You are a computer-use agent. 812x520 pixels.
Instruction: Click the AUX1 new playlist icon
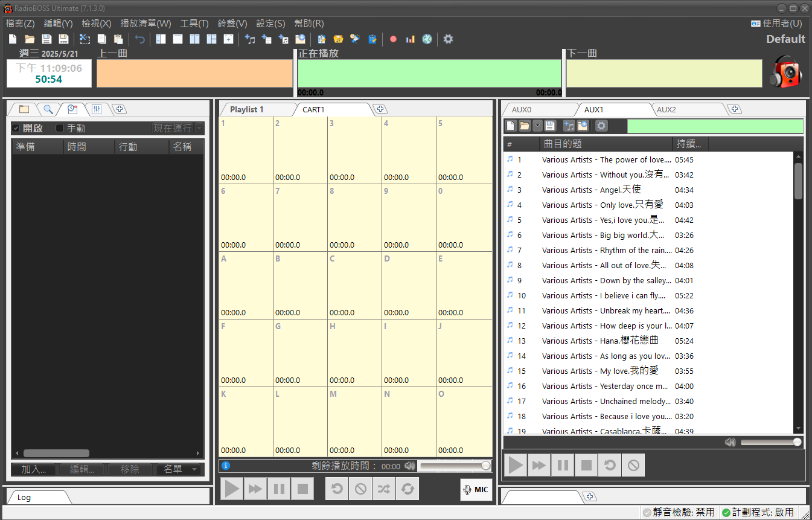pyautogui.click(x=511, y=126)
